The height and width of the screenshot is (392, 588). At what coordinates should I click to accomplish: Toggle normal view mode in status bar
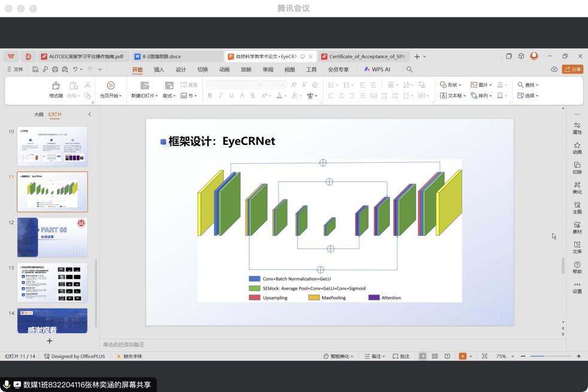[x=423, y=356]
